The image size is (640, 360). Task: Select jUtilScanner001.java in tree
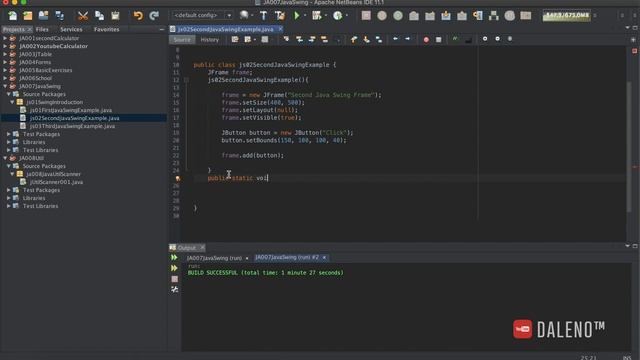[56, 182]
